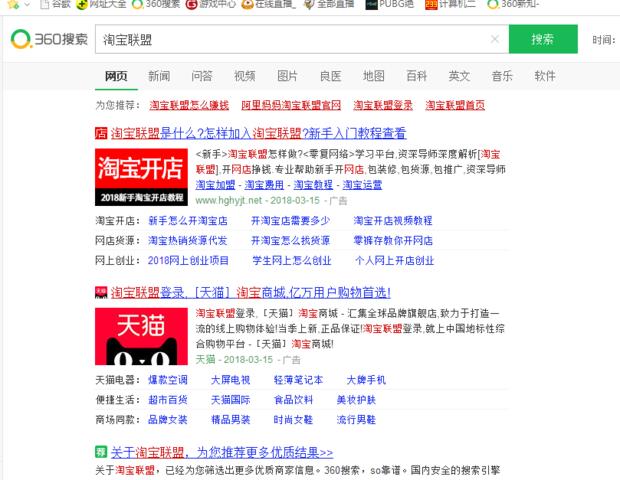Switch to the 良医 tab
Viewport: 620px width, 480px height.
tap(331, 76)
